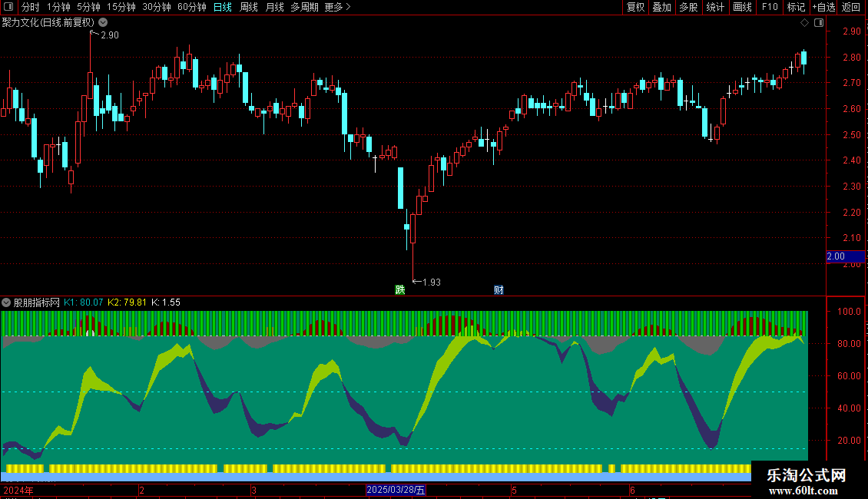Click the 返回 return button
This screenshot has width=868, height=499.
(x=851, y=7)
